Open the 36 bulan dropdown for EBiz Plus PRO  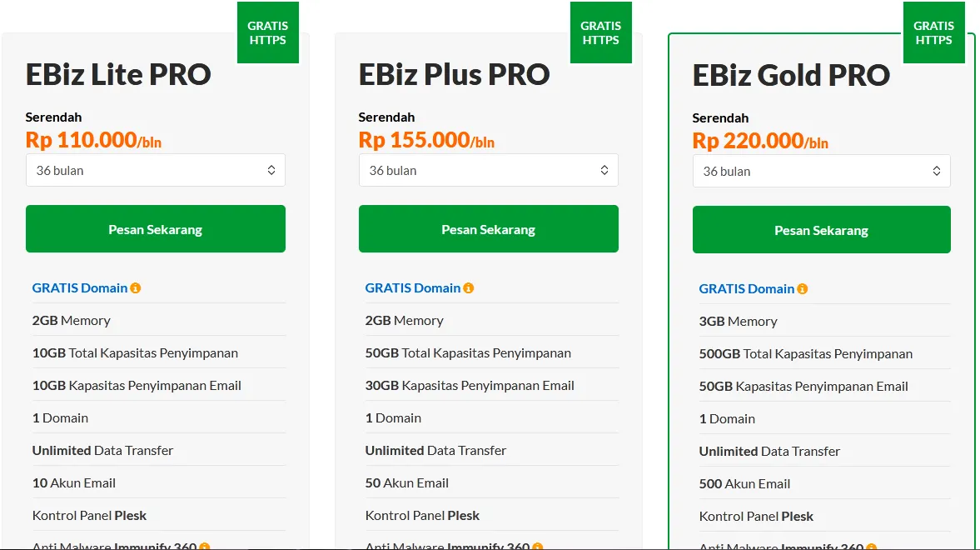coord(488,169)
